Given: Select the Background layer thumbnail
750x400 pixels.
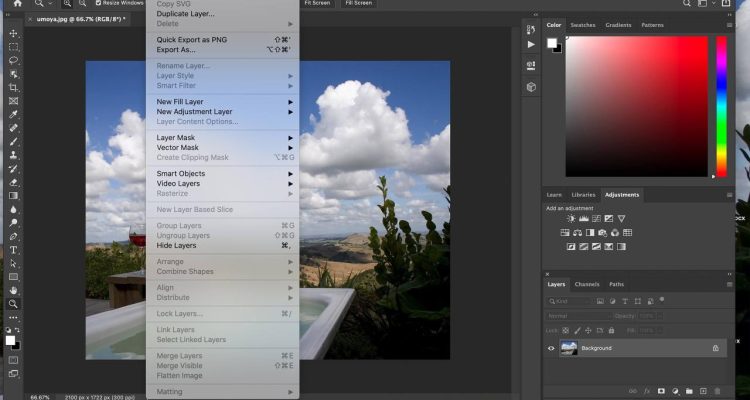Looking at the screenshot, I should click(x=569, y=348).
